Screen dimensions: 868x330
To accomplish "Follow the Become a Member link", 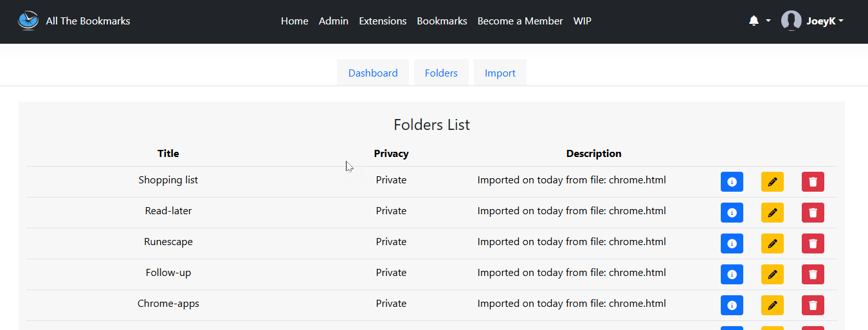I will click(520, 21).
